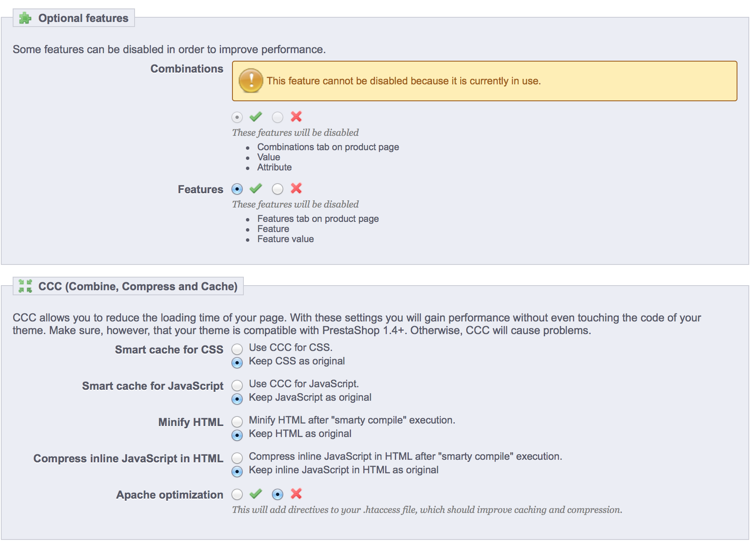Click red X icon for Features

(296, 189)
